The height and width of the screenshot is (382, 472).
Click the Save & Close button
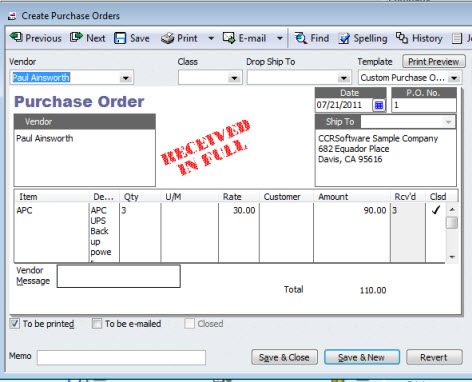coord(284,357)
